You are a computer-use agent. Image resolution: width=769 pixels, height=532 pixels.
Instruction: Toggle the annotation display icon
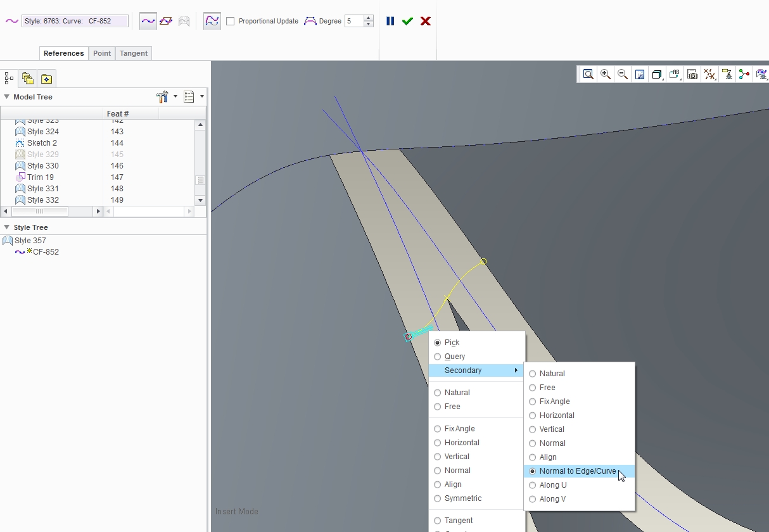coord(727,74)
